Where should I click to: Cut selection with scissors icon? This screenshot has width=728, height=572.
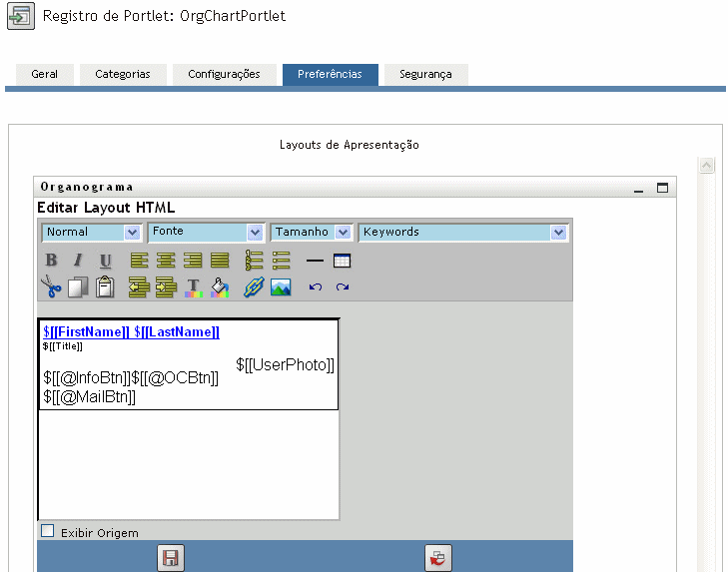[x=51, y=286]
